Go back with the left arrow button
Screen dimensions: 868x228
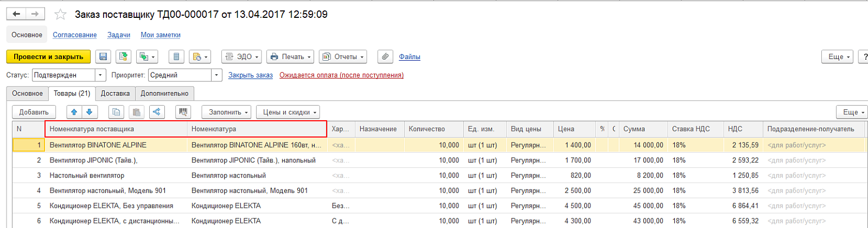16,14
